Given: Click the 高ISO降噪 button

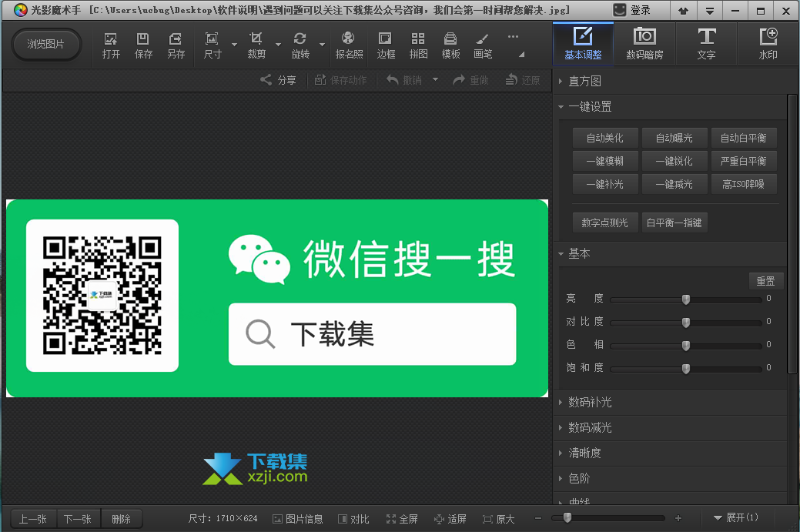Looking at the screenshot, I should 744,184.
